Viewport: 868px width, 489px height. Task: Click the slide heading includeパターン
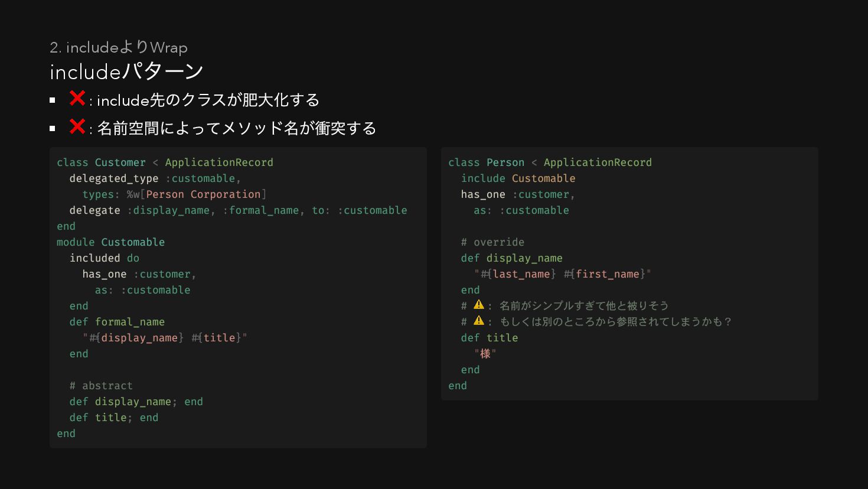127,71
